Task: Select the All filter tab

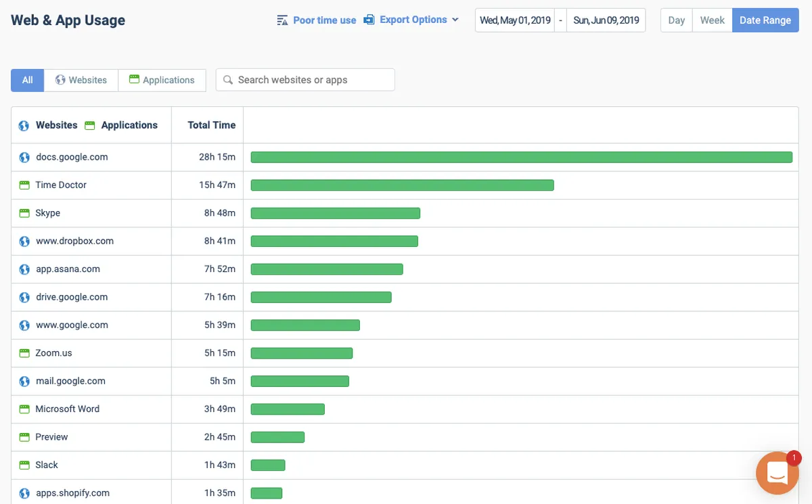Action: pyautogui.click(x=27, y=80)
